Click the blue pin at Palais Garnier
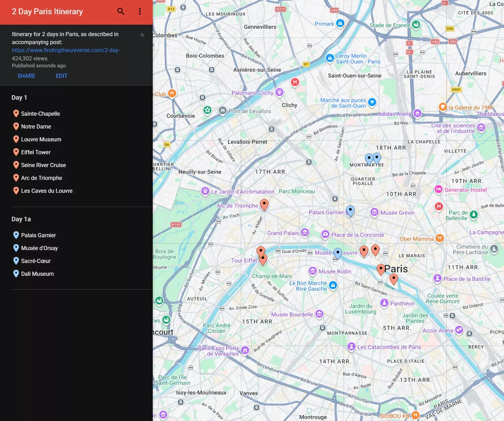The image size is (504, 421). [350, 211]
